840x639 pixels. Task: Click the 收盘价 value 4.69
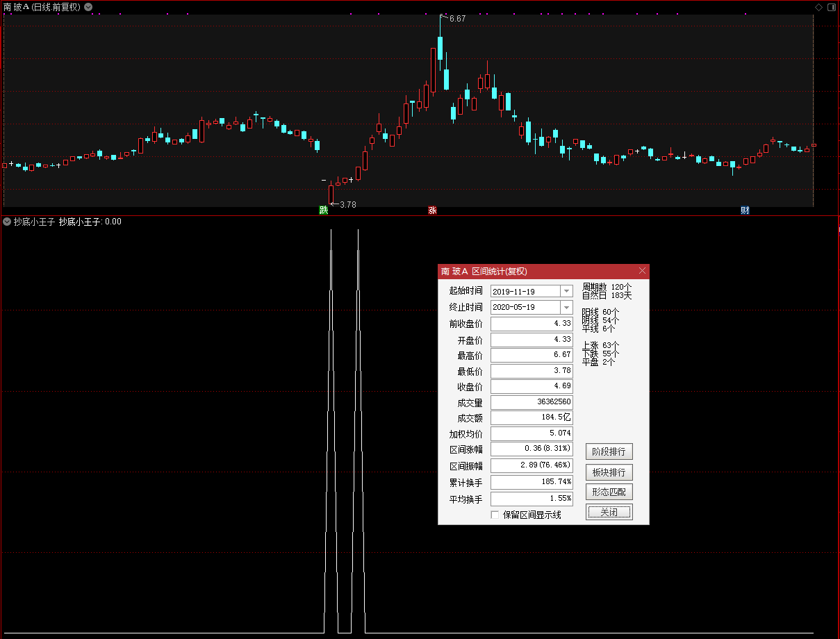[532, 386]
